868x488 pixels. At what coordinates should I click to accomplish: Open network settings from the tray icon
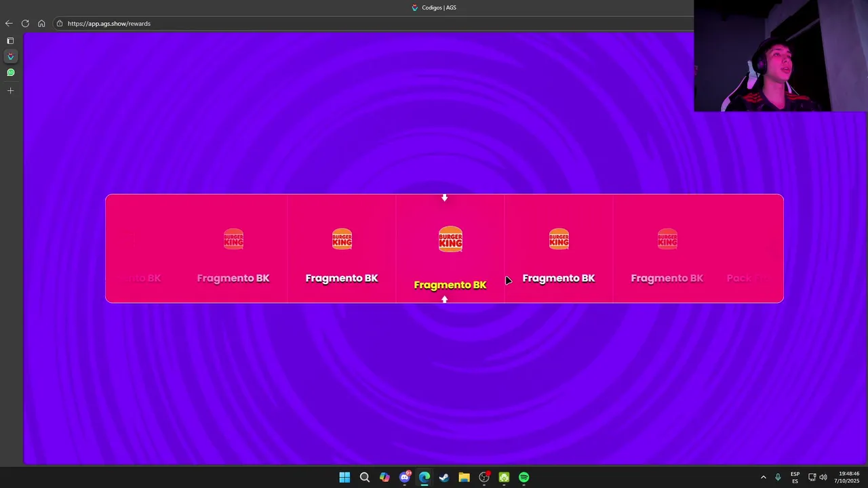[x=812, y=477]
